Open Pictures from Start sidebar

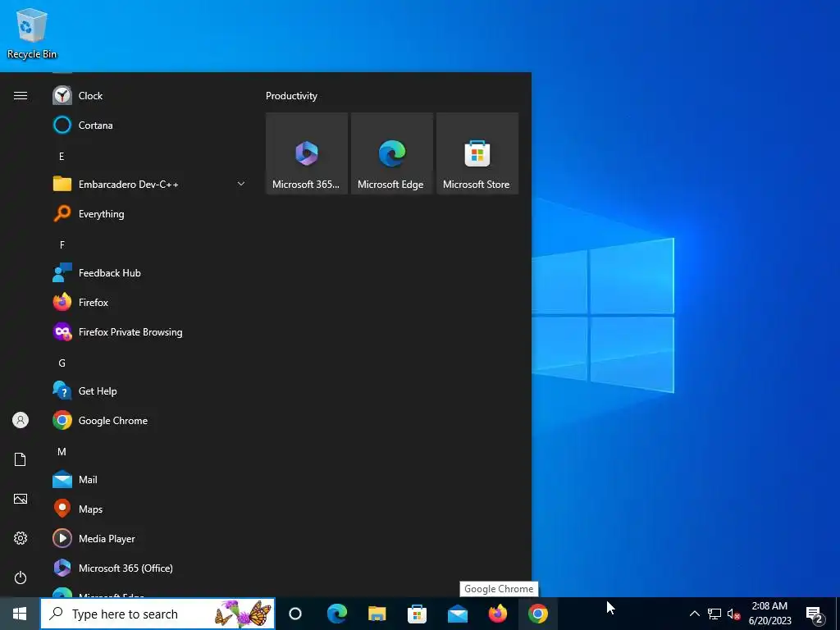point(21,499)
